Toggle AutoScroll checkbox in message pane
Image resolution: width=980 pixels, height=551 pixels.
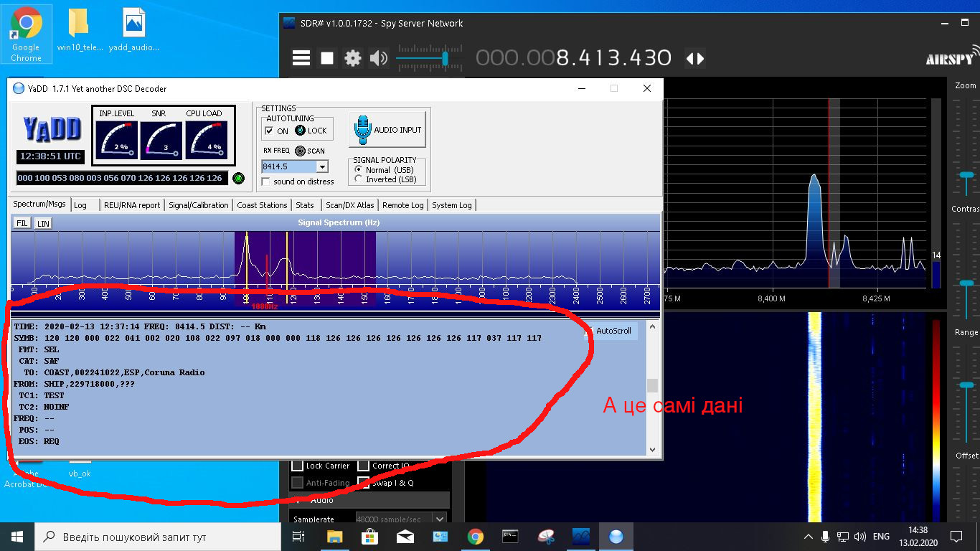[x=589, y=331]
